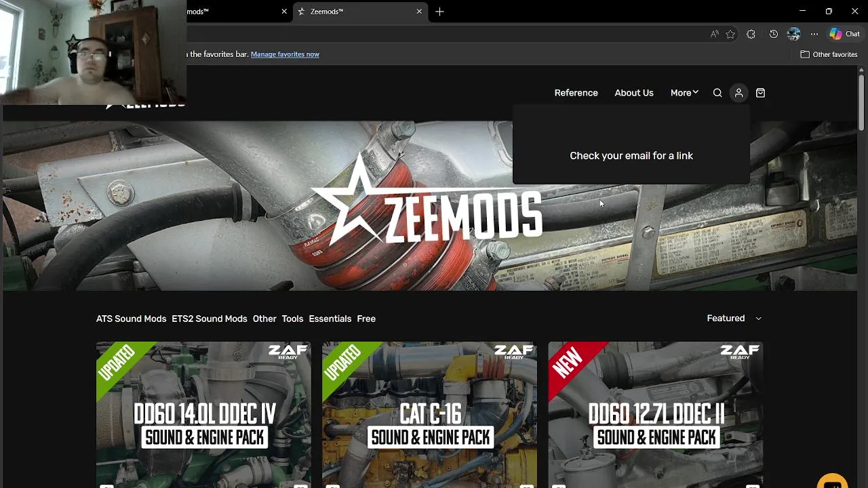868x488 pixels.
Task: Open a new browser tab
Action: (439, 12)
